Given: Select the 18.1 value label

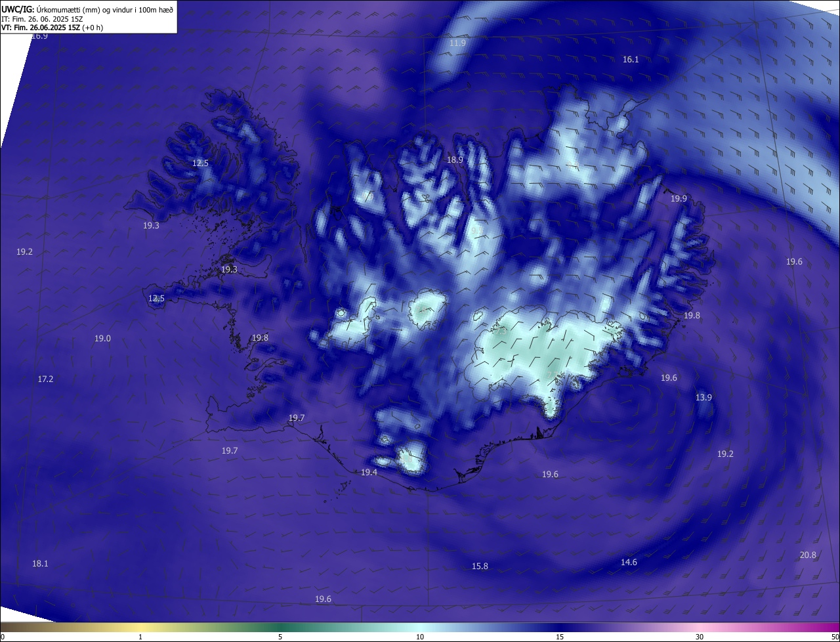Looking at the screenshot, I should [40, 563].
